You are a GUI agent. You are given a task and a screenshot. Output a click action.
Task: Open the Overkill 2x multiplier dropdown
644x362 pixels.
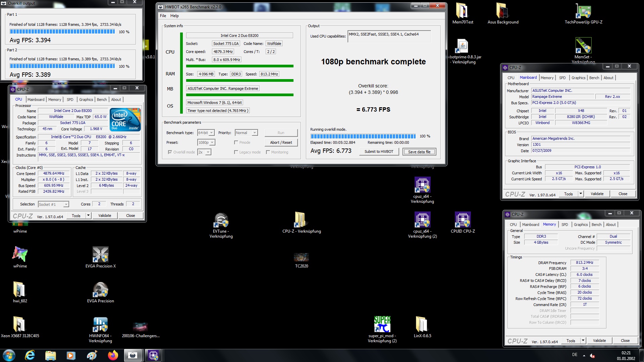click(x=204, y=152)
